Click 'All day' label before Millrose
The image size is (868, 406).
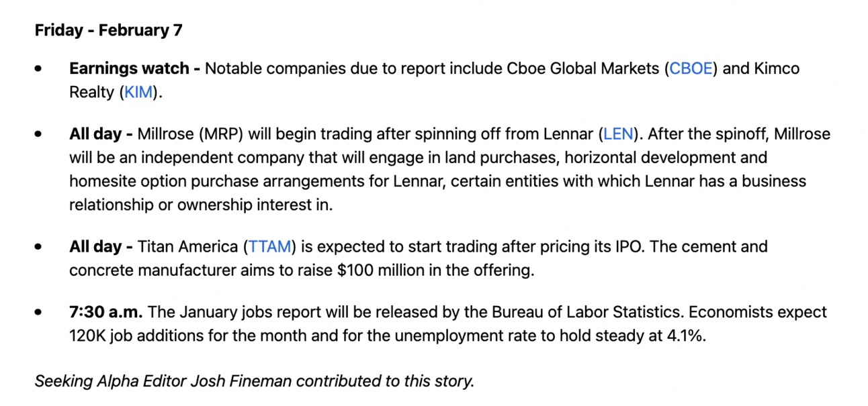99,134
